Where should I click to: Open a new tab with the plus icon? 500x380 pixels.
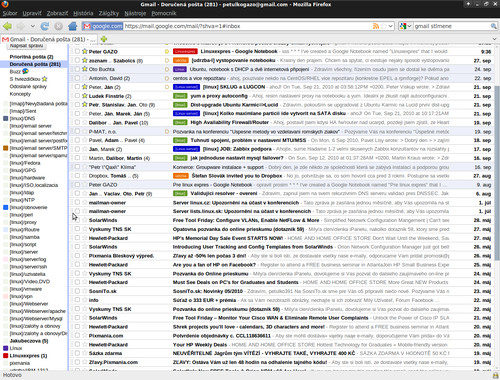click(104, 39)
